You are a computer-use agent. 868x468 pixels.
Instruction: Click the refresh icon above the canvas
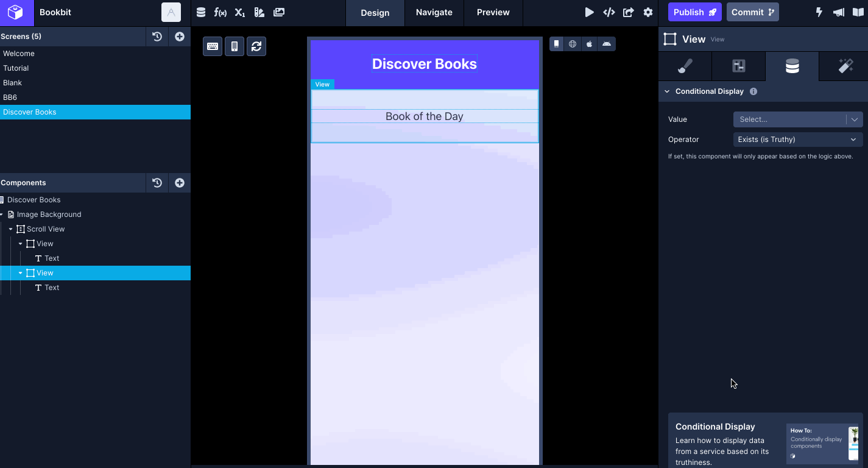click(256, 46)
